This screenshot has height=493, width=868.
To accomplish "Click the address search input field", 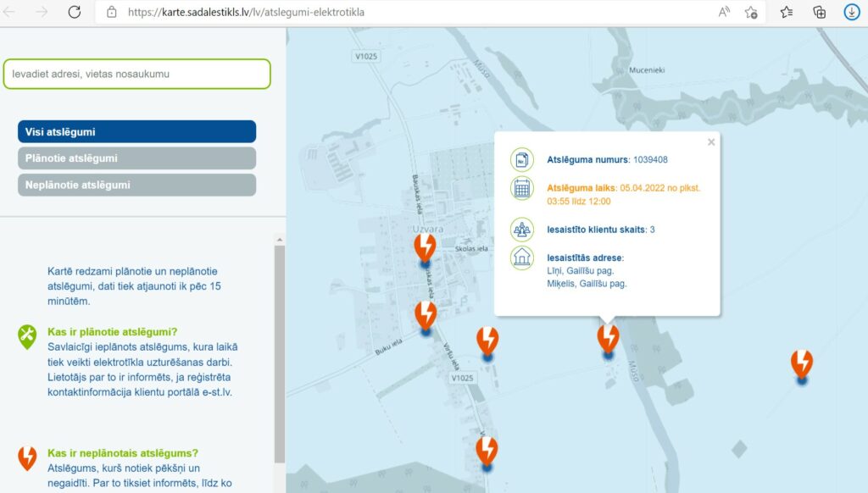I will (x=136, y=74).
